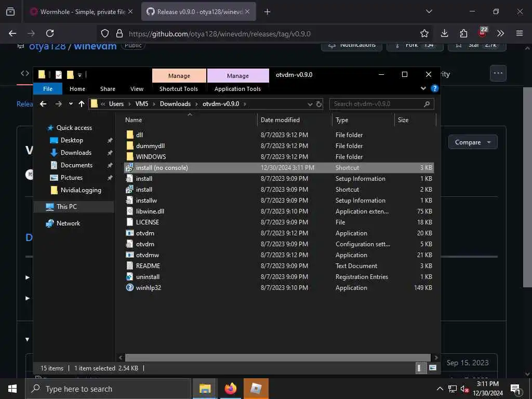This screenshot has width=532, height=399.
Task: Open the Compare dropdown on GitHub
Action: [x=473, y=142]
